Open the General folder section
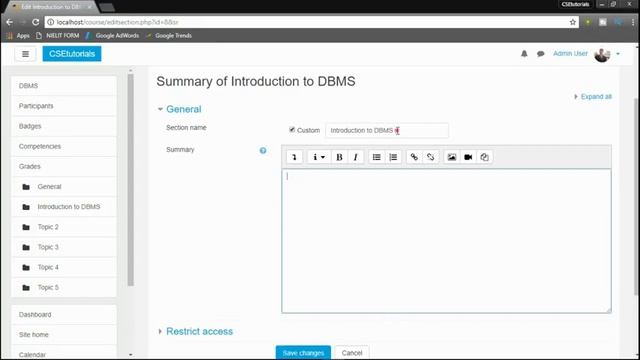The image size is (640, 360). (64, 187)
